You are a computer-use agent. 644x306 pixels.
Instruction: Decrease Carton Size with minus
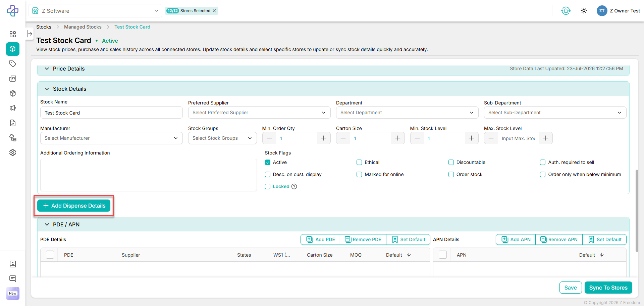pyautogui.click(x=343, y=138)
